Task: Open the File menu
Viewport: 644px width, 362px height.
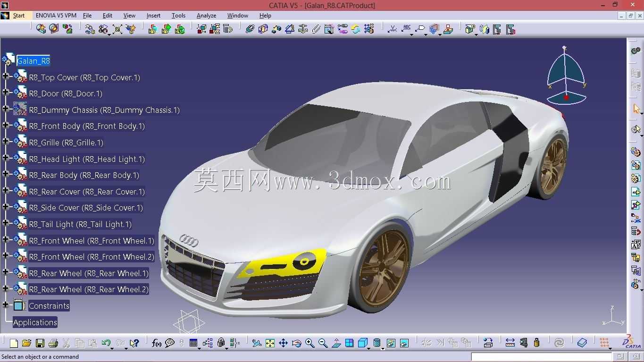Action: 87,16
